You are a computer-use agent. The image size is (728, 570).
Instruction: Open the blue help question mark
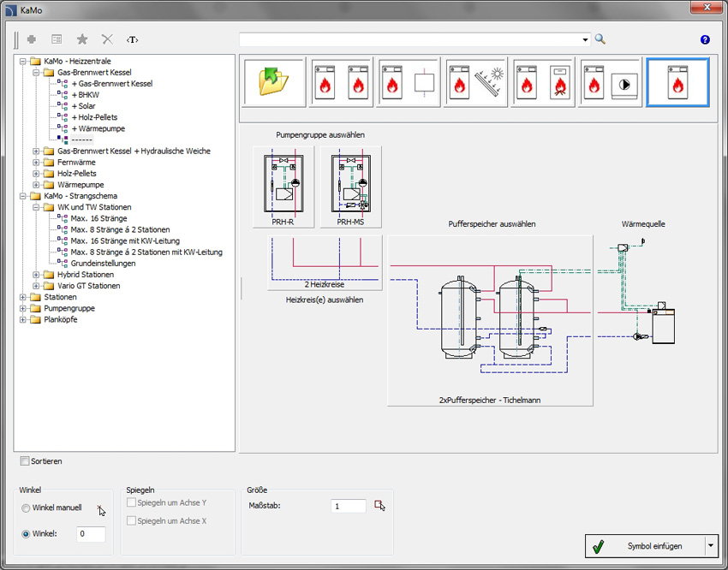705,40
